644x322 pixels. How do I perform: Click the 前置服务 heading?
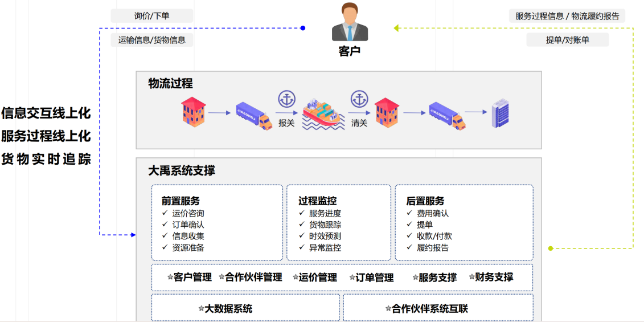(x=181, y=201)
